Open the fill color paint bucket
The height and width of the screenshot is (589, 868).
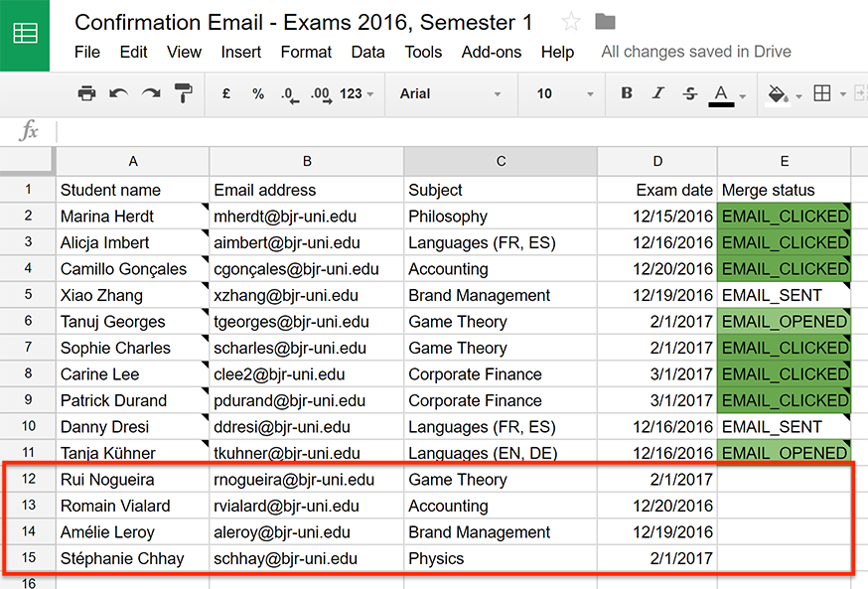pos(778,94)
